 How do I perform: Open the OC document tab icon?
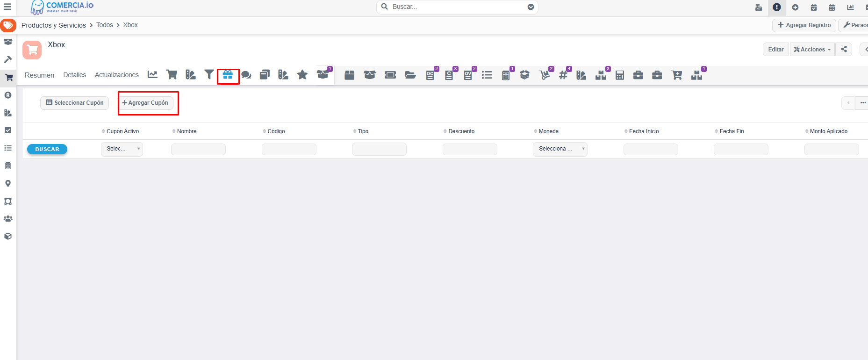coord(430,75)
